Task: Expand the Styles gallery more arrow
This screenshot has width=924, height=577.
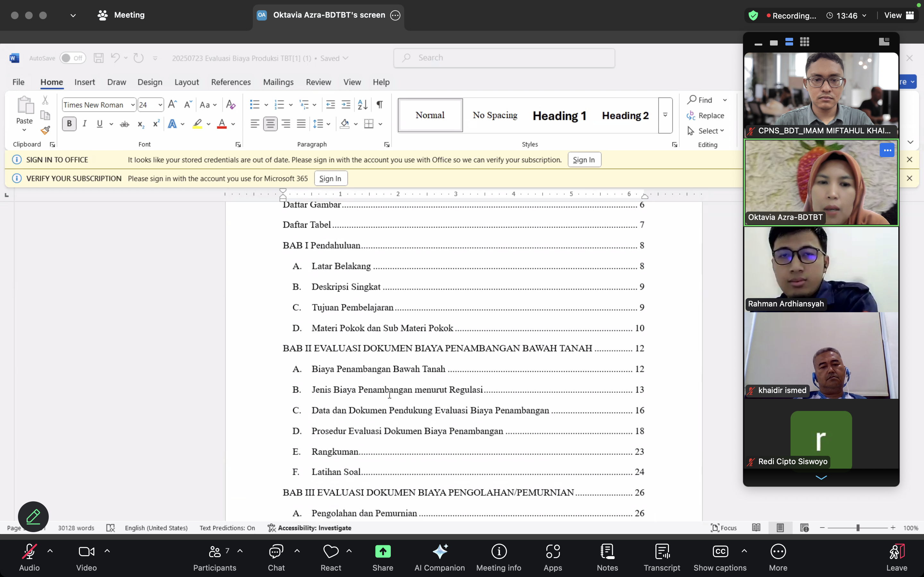Action: coord(665,115)
